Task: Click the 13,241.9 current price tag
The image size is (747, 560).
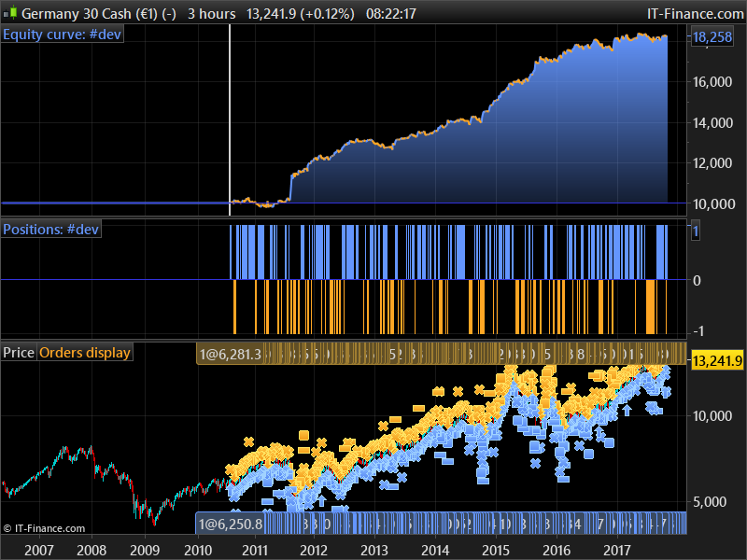Action: tap(716, 360)
